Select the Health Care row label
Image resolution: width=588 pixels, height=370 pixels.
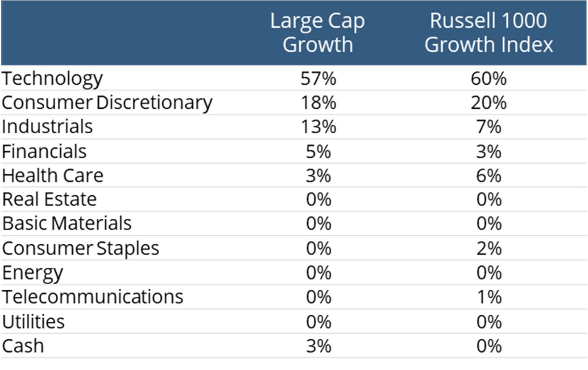click(x=53, y=176)
